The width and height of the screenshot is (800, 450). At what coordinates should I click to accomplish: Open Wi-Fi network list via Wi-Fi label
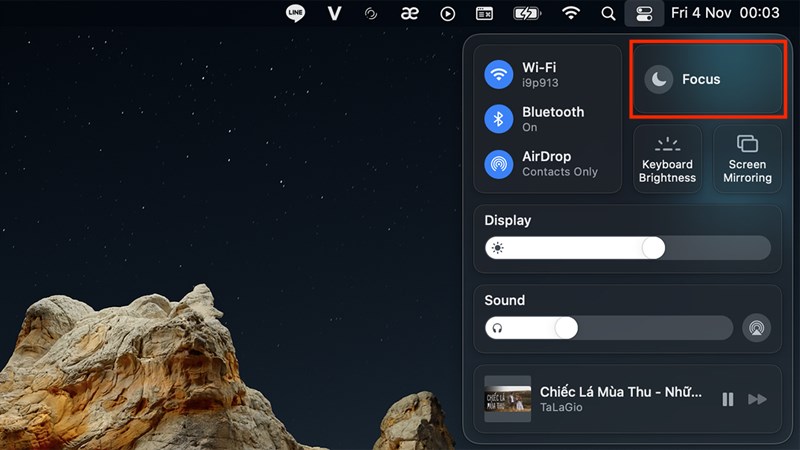(x=539, y=67)
